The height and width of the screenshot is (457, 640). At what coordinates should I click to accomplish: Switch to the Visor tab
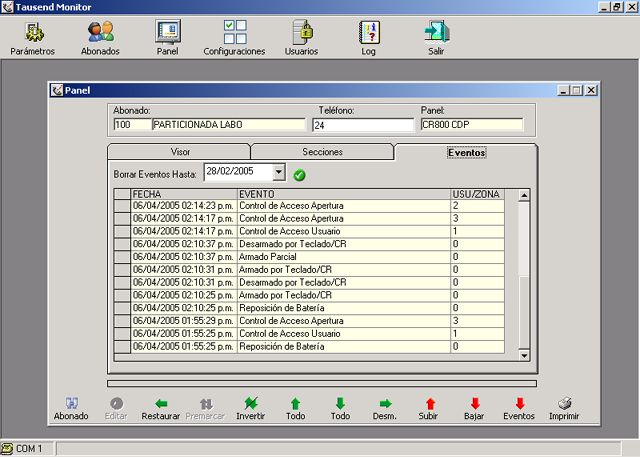coord(180,152)
